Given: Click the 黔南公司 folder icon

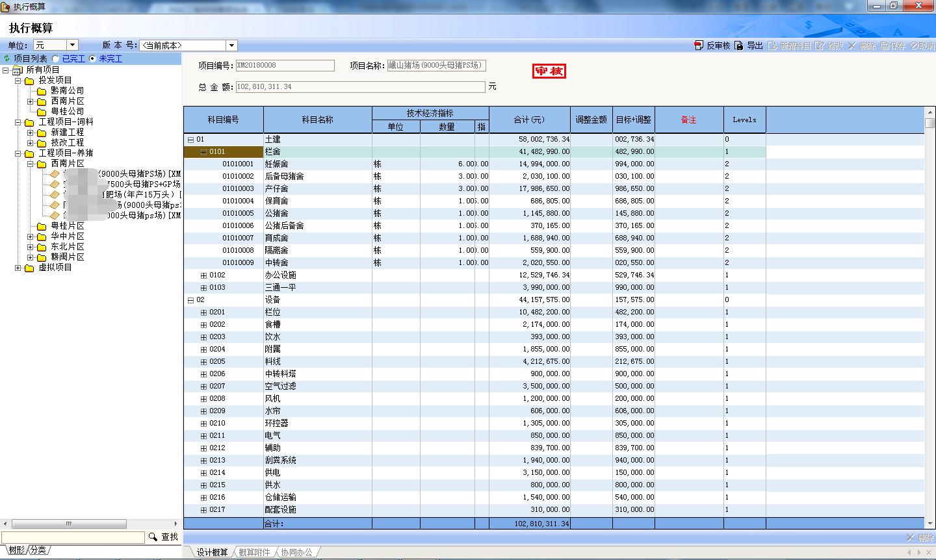Looking at the screenshot, I should tap(42, 91).
